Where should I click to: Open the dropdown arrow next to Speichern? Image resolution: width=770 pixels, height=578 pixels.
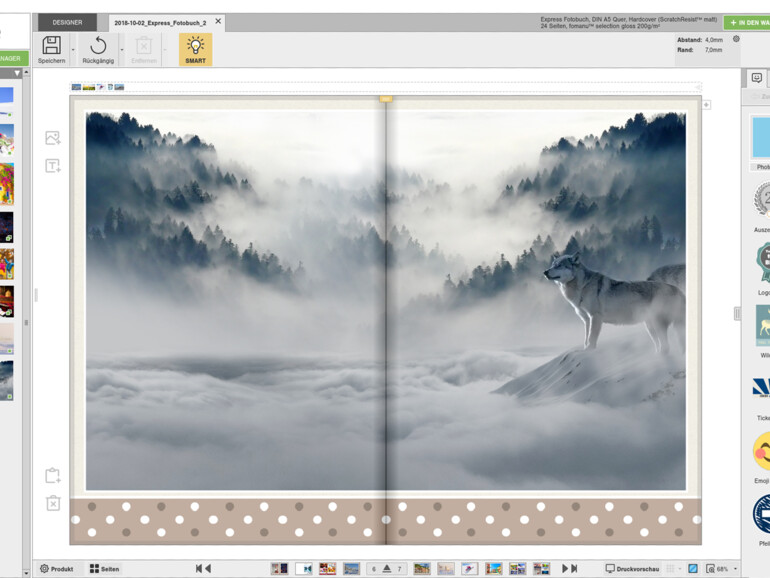click(73, 50)
